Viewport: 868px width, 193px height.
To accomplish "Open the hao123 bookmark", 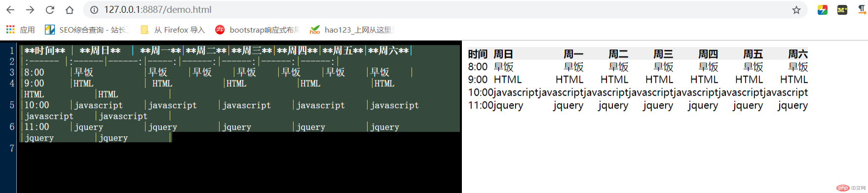I will (351, 30).
